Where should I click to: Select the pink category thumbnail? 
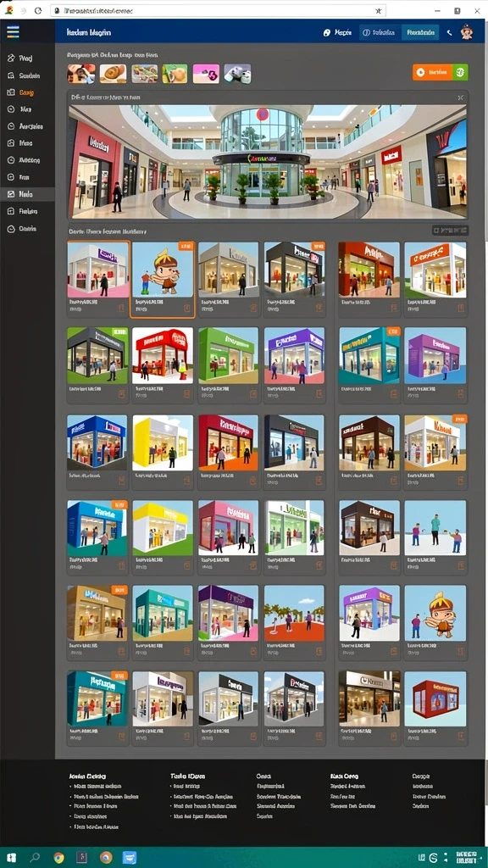click(x=206, y=74)
